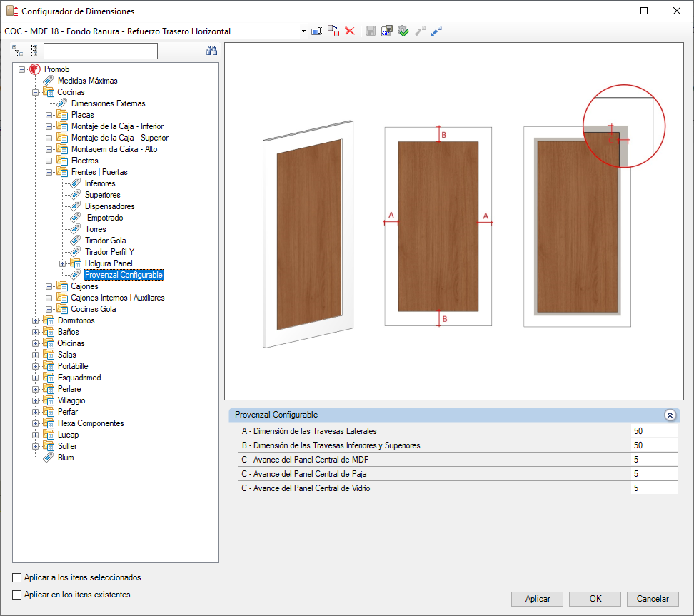Select the Portábille folder
Image resolution: width=694 pixels, height=616 pixels.
(x=73, y=366)
